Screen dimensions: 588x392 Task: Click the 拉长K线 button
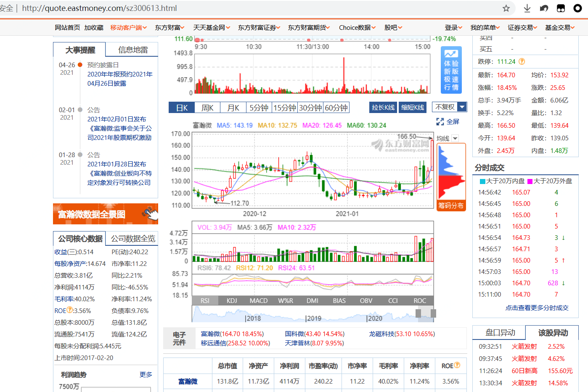pyautogui.click(x=383, y=108)
